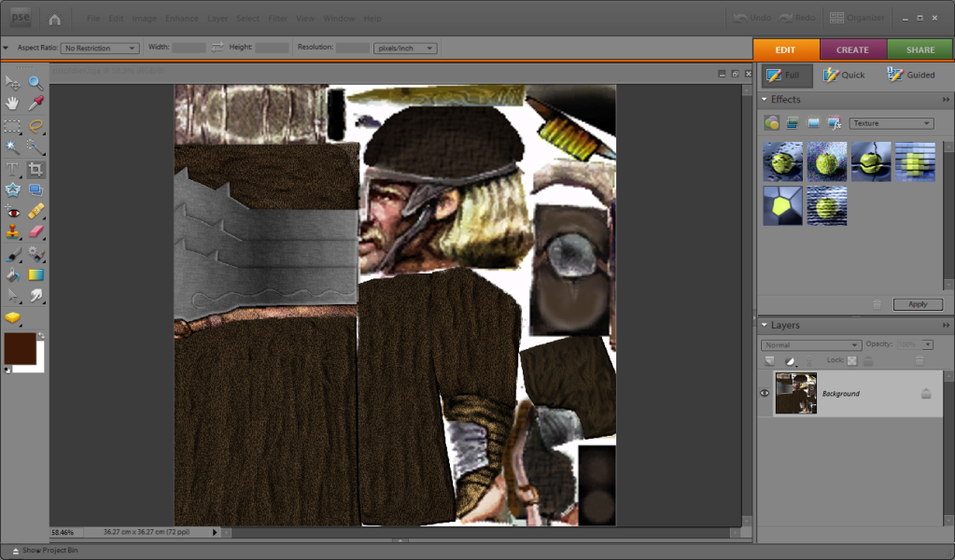Click the Apply button in Effects panel
955x560 pixels.
(x=918, y=304)
